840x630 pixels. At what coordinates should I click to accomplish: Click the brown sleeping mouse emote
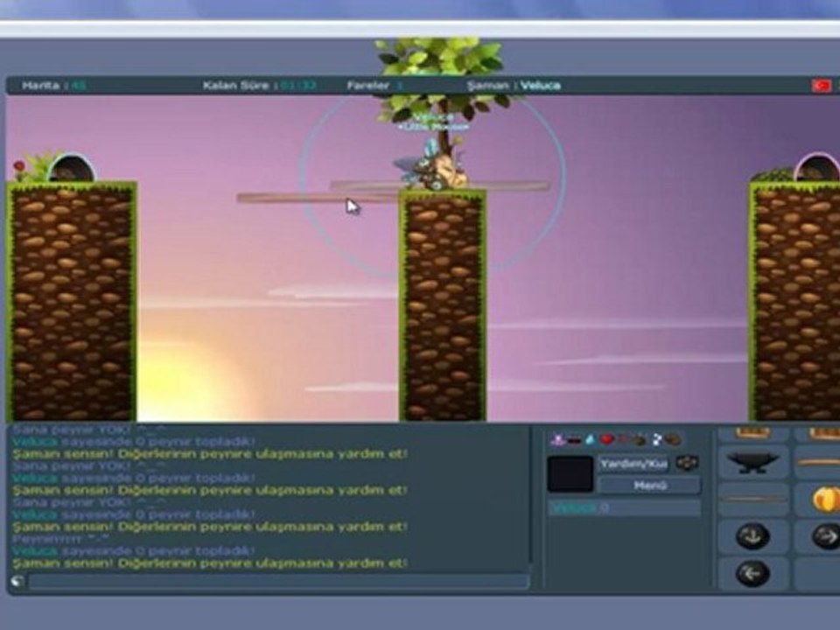pos(673,440)
